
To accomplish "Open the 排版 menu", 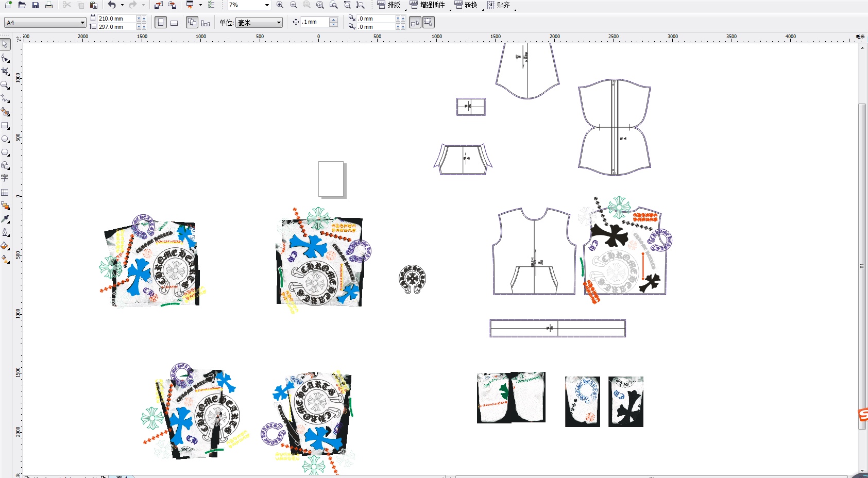I will coord(389,5).
